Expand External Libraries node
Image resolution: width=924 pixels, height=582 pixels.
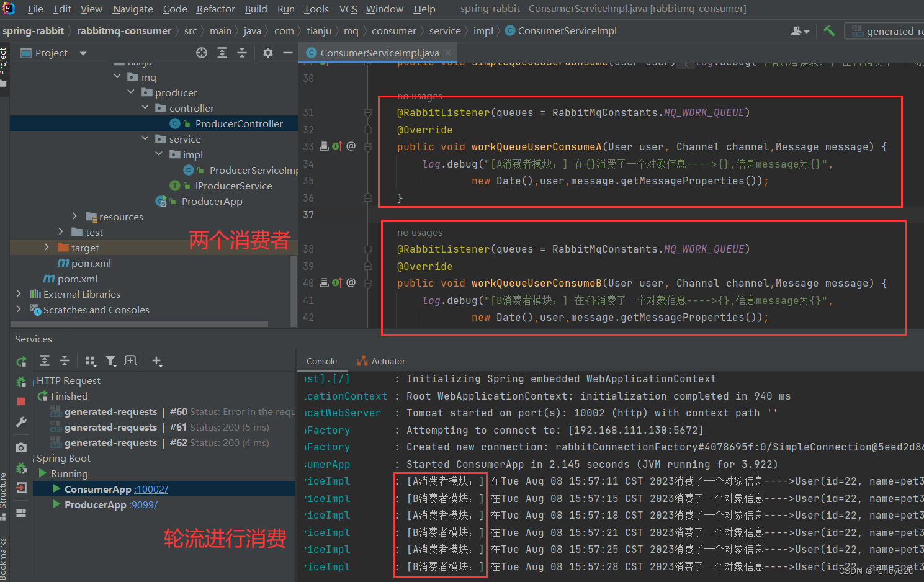[x=19, y=293]
